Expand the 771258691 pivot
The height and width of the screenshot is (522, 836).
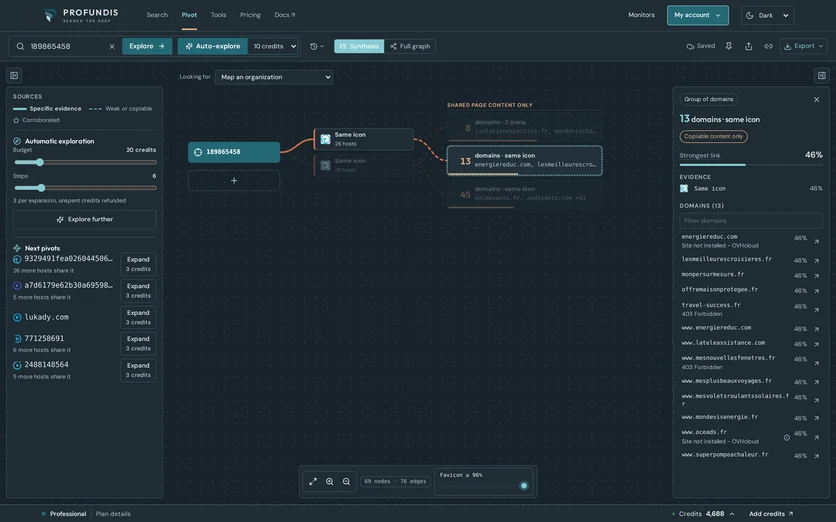[x=138, y=343]
